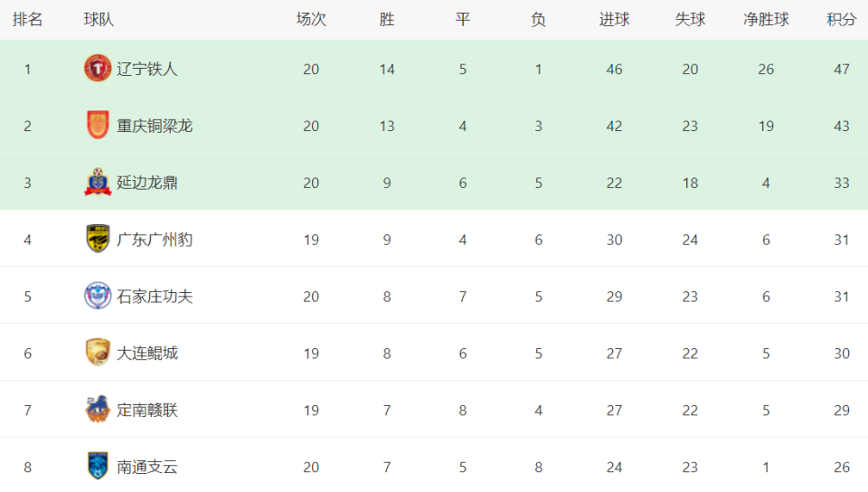Click the 辽宁铁人 team logo
The height and width of the screenshot is (492, 868).
(98, 69)
